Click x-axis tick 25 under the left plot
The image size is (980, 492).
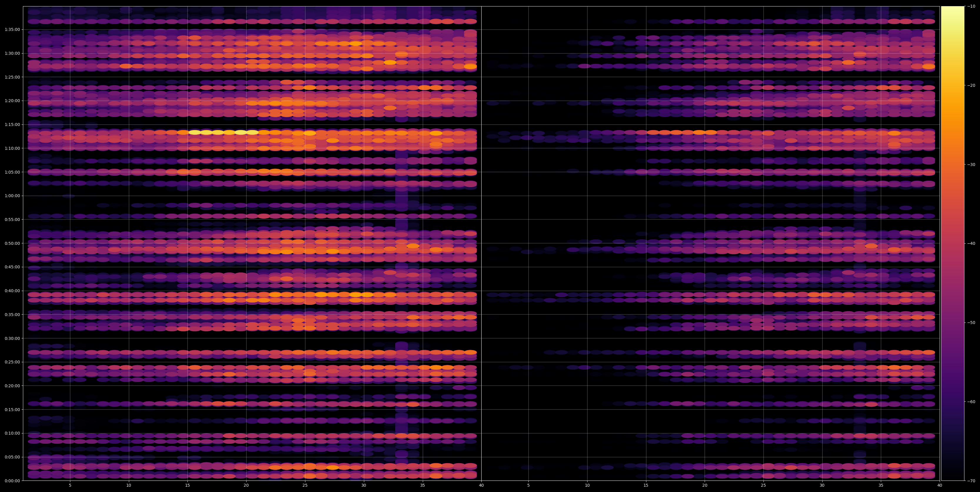point(305,485)
